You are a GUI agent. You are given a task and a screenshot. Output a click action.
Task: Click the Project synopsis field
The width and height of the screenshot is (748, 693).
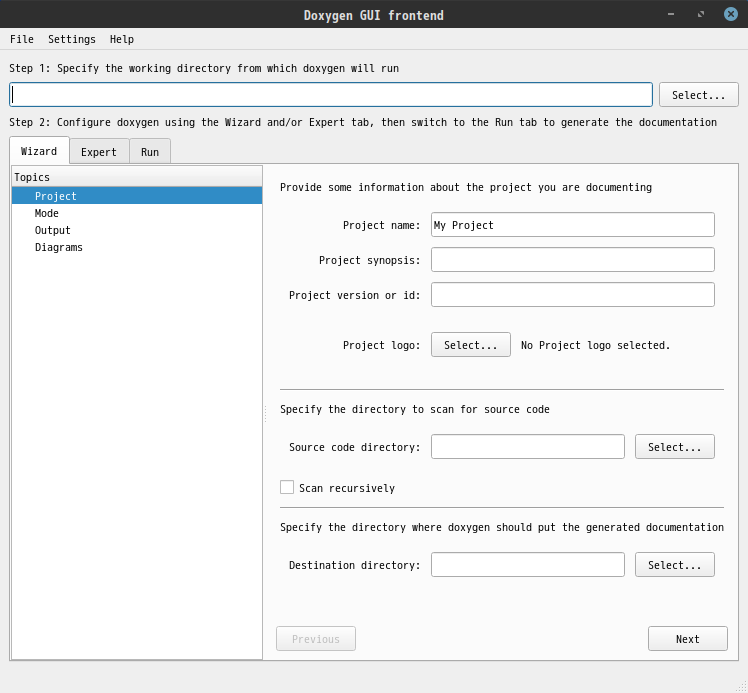572,259
